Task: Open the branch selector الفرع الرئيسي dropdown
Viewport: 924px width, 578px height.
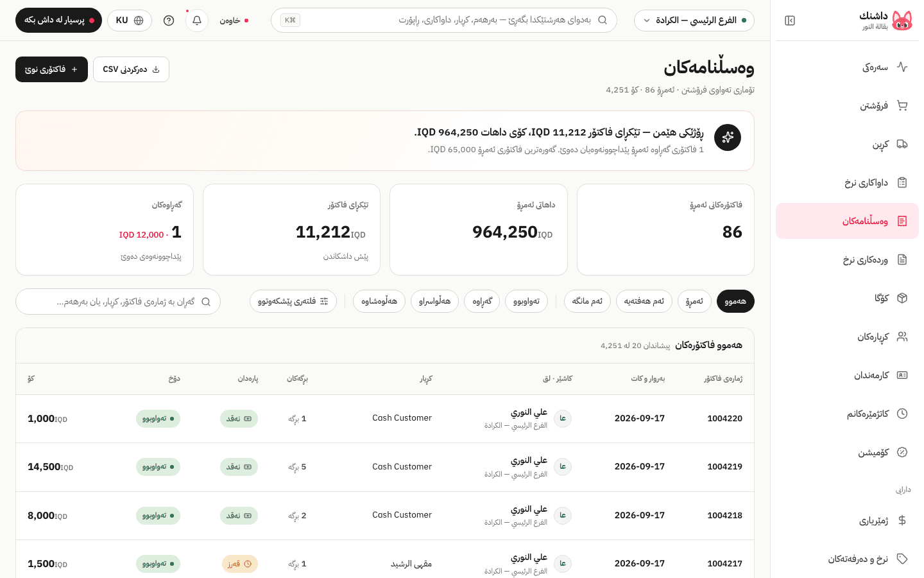Action: click(x=694, y=21)
